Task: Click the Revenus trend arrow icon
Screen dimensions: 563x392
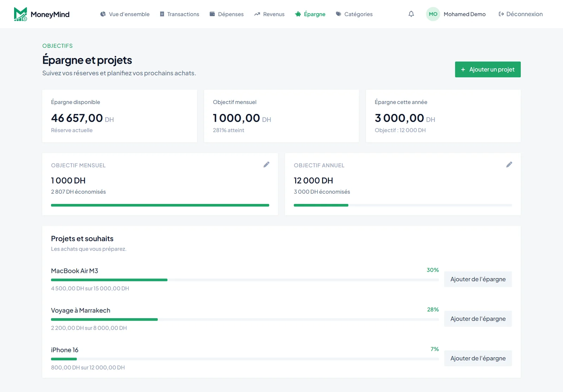Action: point(257,14)
